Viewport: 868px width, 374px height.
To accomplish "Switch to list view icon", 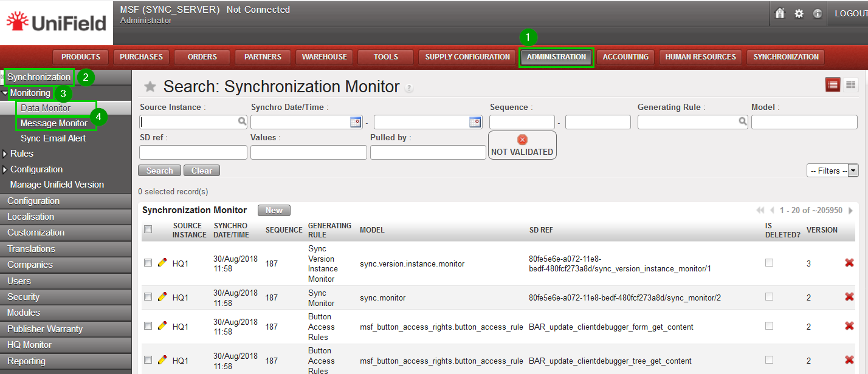I will tap(832, 85).
